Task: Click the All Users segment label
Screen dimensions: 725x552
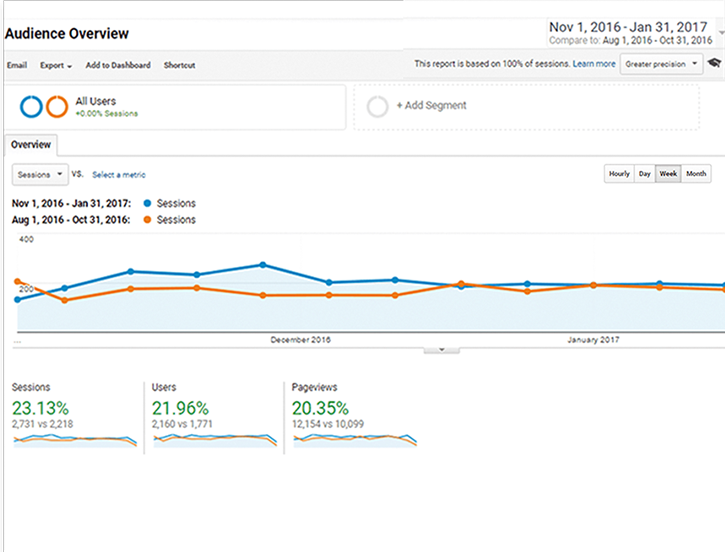Action: 96,101
